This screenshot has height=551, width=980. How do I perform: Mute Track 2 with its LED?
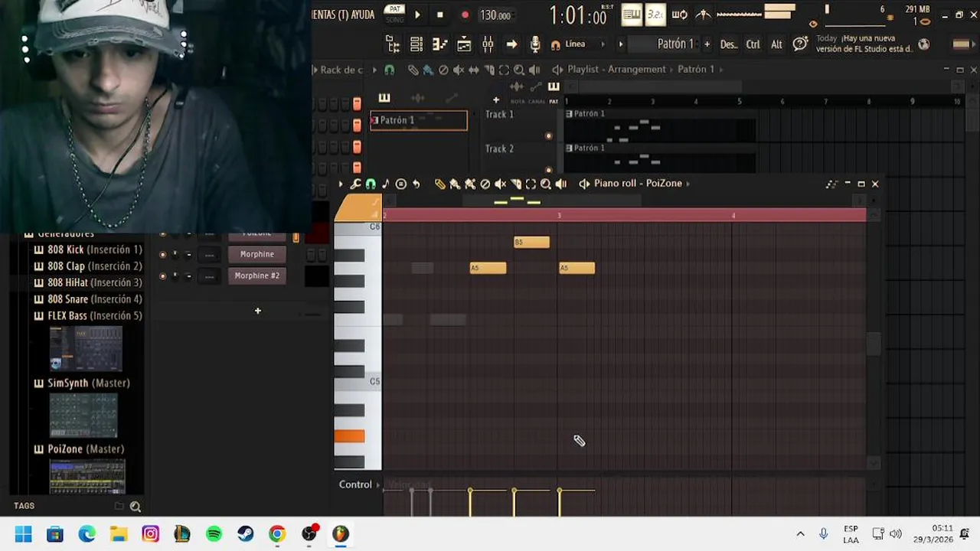[548, 170]
